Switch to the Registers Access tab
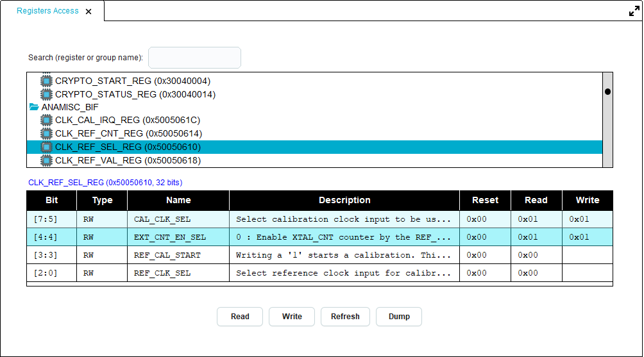The width and height of the screenshot is (644, 357). [x=47, y=11]
